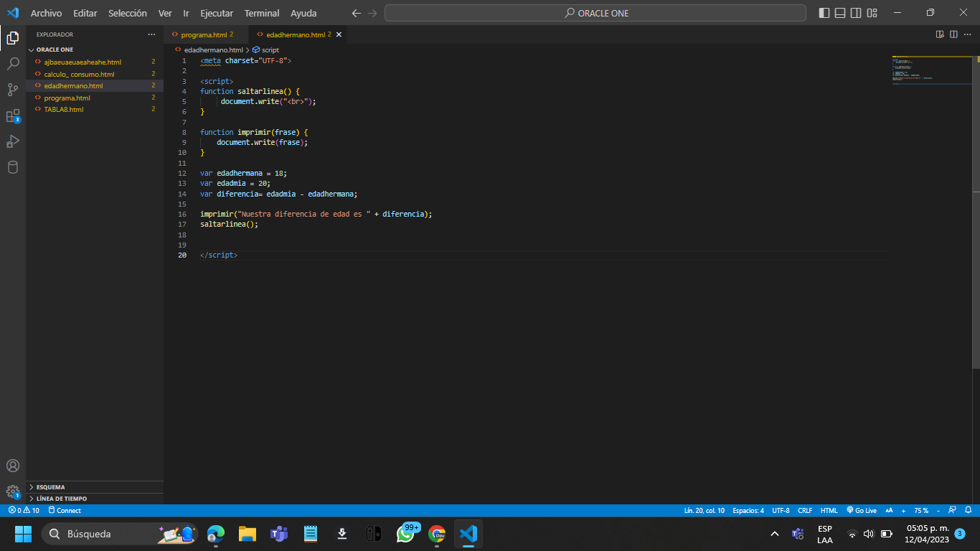The image size is (980, 551).
Task: Open the script breadcrumb dropdown
Action: coord(265,50)
